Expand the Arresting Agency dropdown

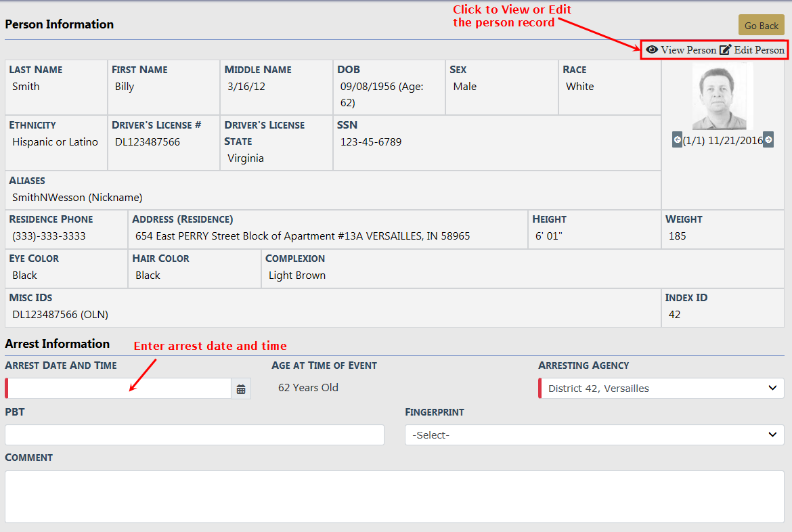tap(661, 389)
